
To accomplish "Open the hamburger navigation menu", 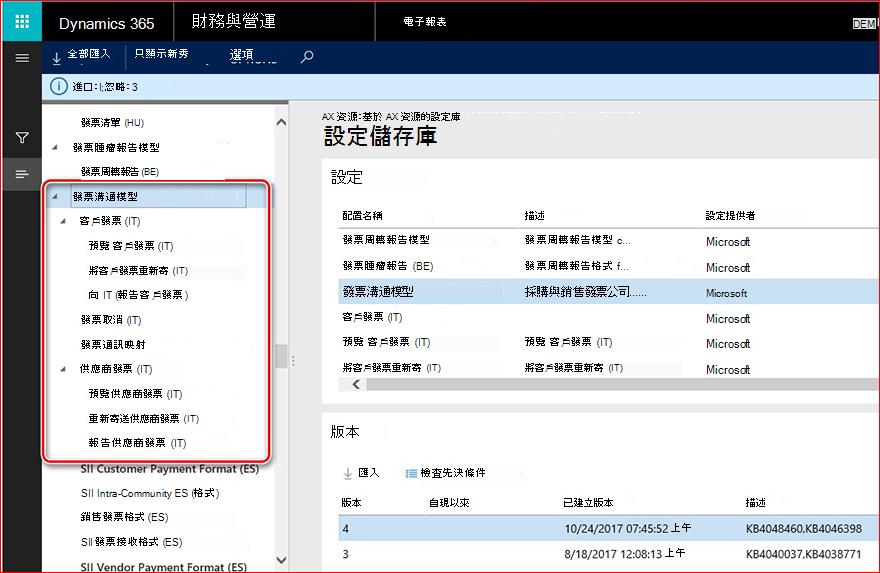I will (22, 58).
